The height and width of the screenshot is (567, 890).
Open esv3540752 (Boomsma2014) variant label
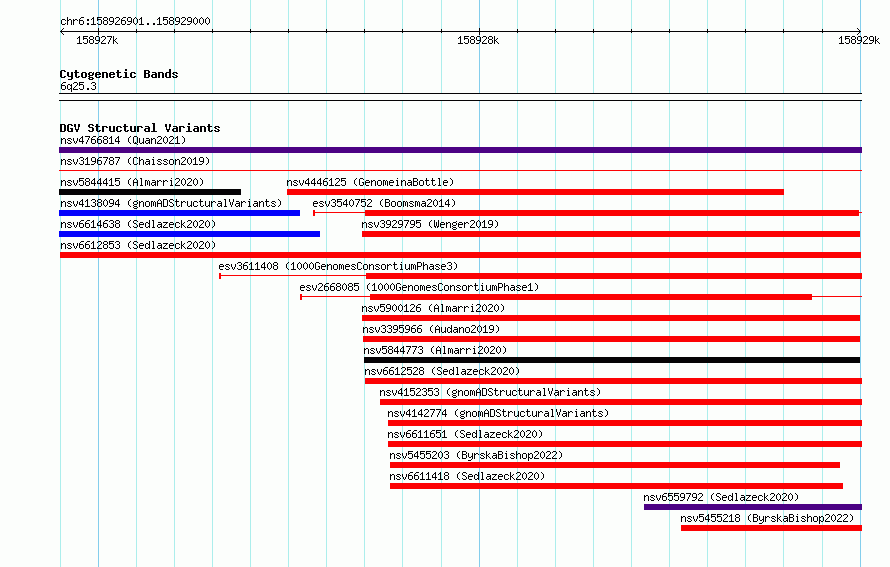click(x=384, y=203)
